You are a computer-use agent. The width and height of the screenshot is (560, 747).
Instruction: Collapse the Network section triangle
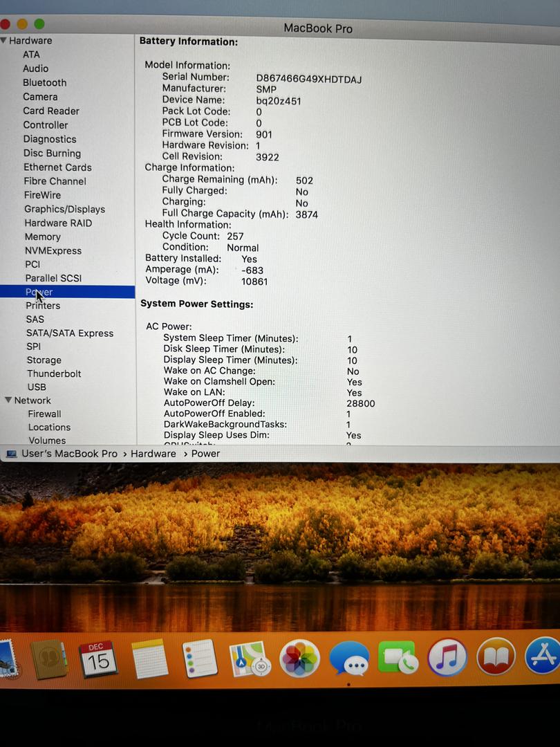coord(8,400)
